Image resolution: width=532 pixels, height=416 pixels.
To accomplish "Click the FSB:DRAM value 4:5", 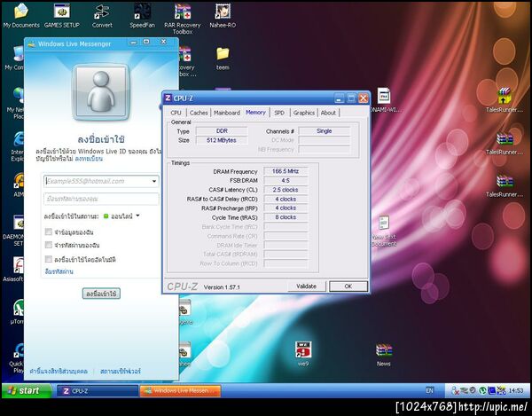I will click(x=286, y=181).
